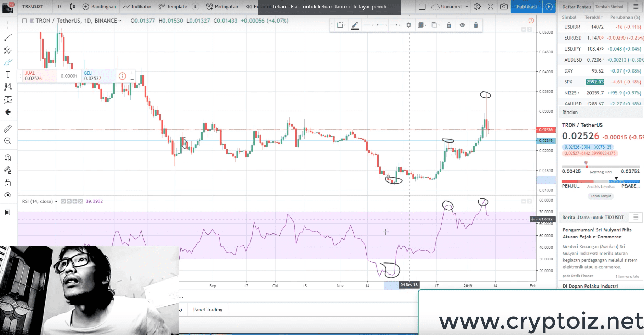The width and height of the screenshot is (644, 335).
Task: Open chart settings gear in top bar
Action: pyautogui.click(x=477, y=6)
